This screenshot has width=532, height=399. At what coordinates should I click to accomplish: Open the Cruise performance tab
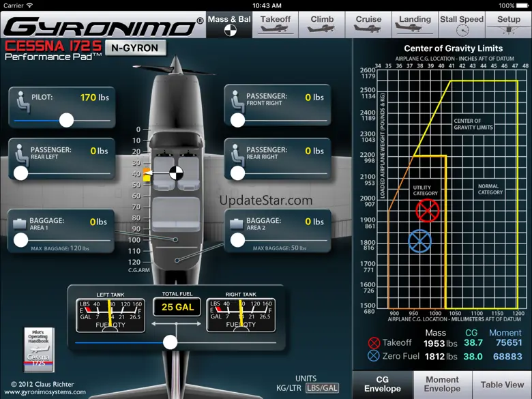pos(368,24)
